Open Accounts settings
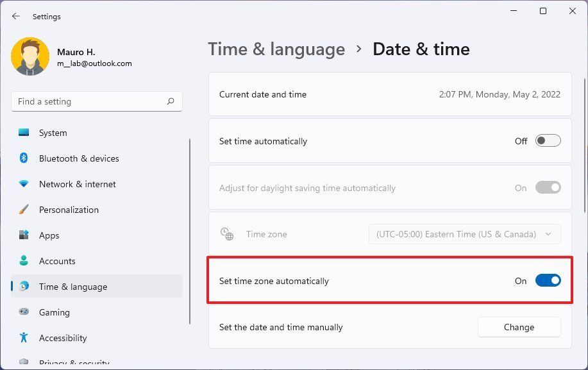 point(24,261)
